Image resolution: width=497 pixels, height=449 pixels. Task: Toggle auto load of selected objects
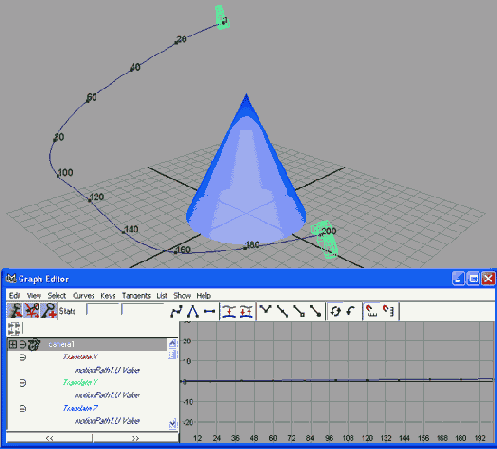coord(335,312)
